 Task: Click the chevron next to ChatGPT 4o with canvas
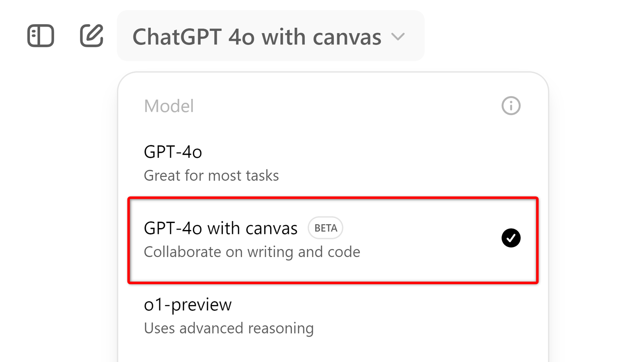click(x=398, y=37)
